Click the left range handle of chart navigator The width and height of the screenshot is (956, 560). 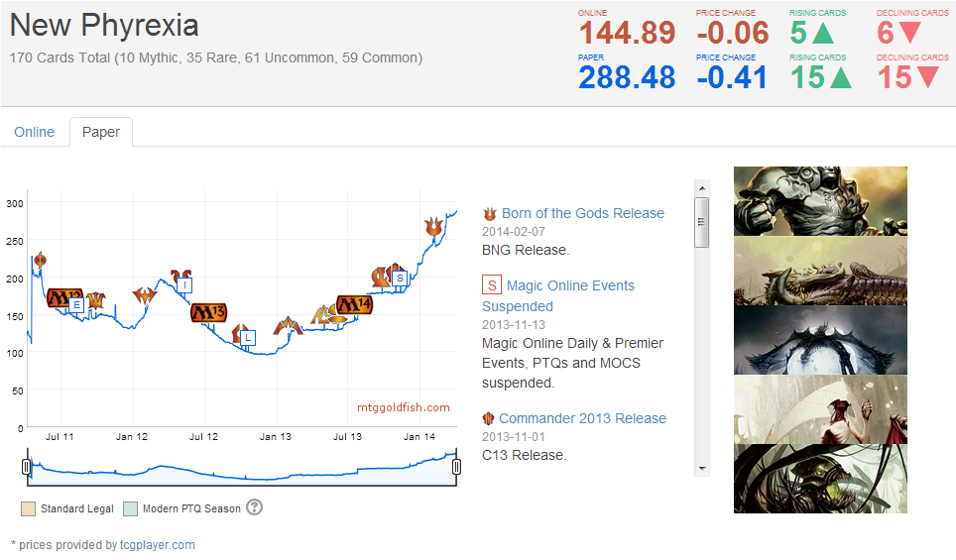27,467
